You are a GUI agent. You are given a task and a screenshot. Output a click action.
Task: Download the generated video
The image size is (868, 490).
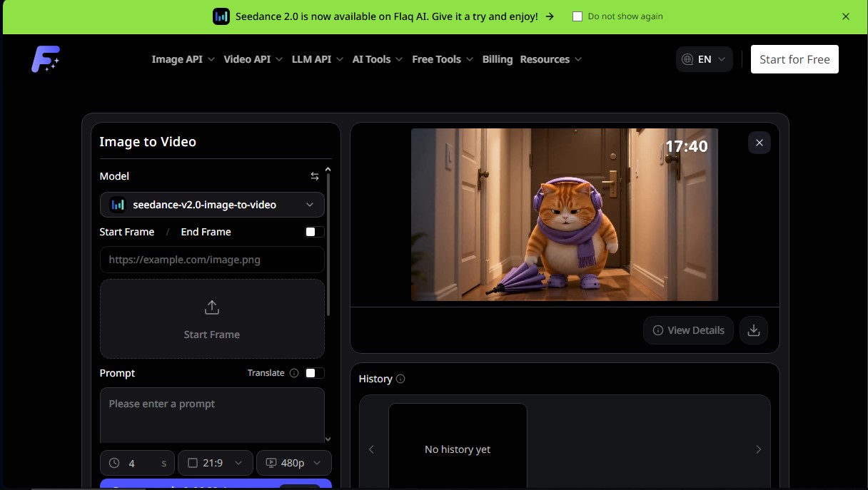(754, 330)
